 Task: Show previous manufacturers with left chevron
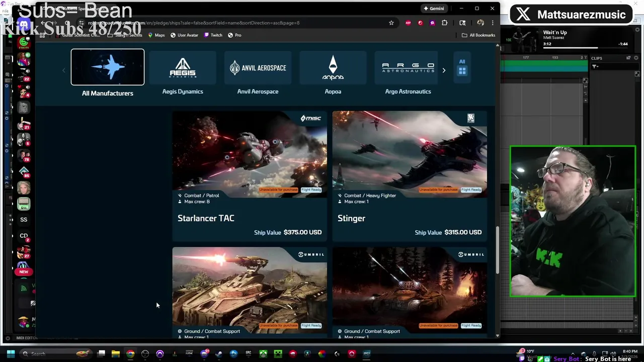[64, 70]
